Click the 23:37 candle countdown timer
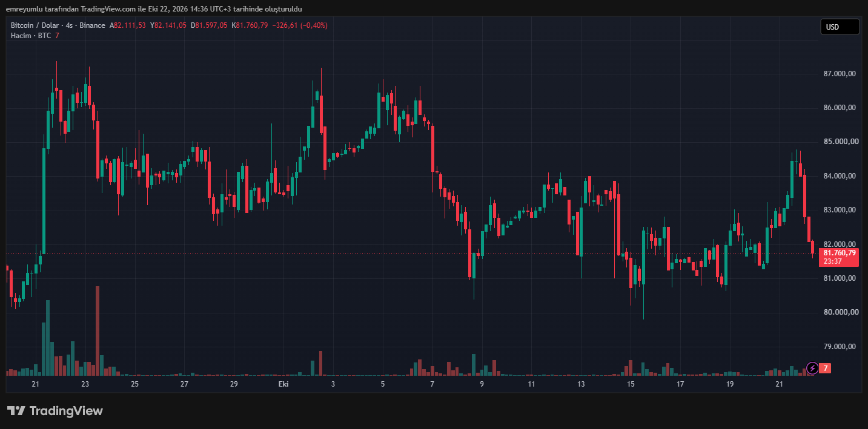Image resolution: width=868 pixels, height=429 pixels. [x=833, y=261]
